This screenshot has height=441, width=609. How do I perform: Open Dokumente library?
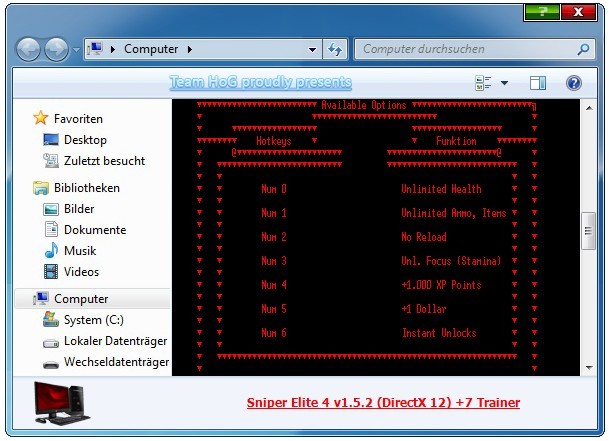point(95,230)
